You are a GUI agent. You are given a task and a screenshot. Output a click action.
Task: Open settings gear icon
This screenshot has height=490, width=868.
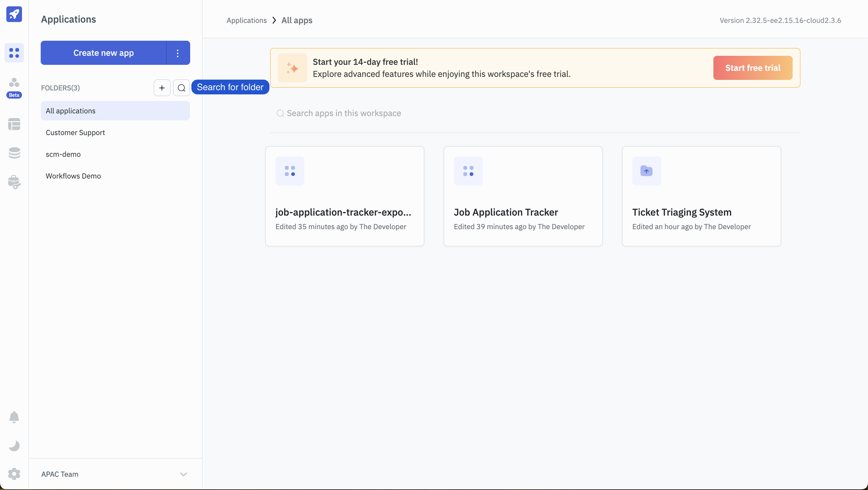point(14,474)
